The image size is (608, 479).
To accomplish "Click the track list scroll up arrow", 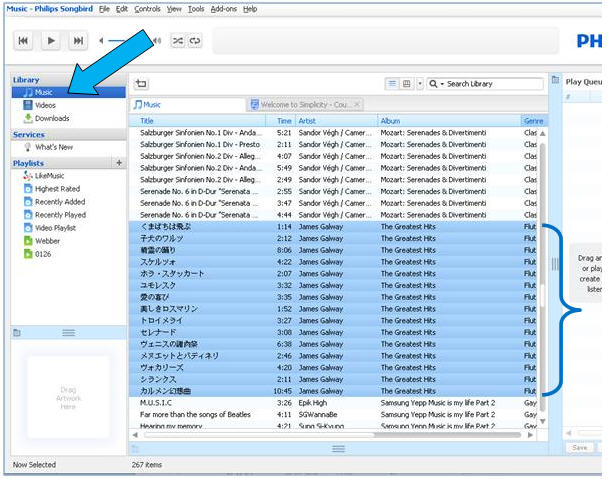I will coord(543,133).
